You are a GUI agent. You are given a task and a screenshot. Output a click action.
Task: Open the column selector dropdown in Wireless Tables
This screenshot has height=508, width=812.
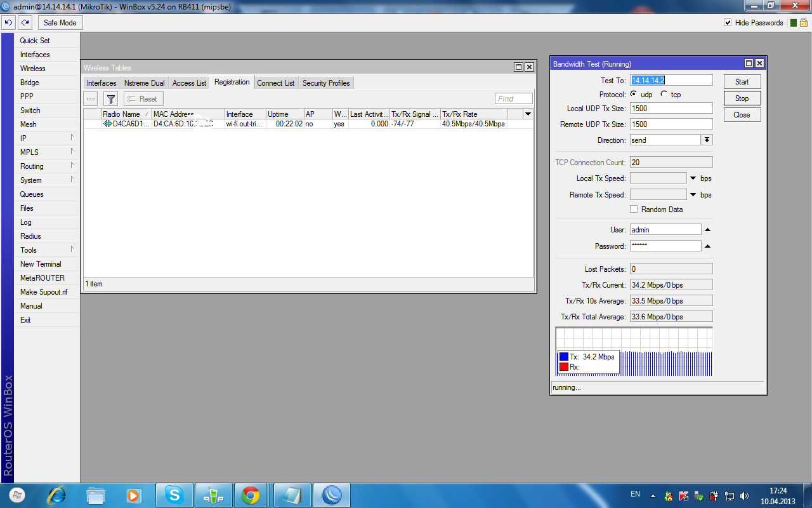point(528,114)
